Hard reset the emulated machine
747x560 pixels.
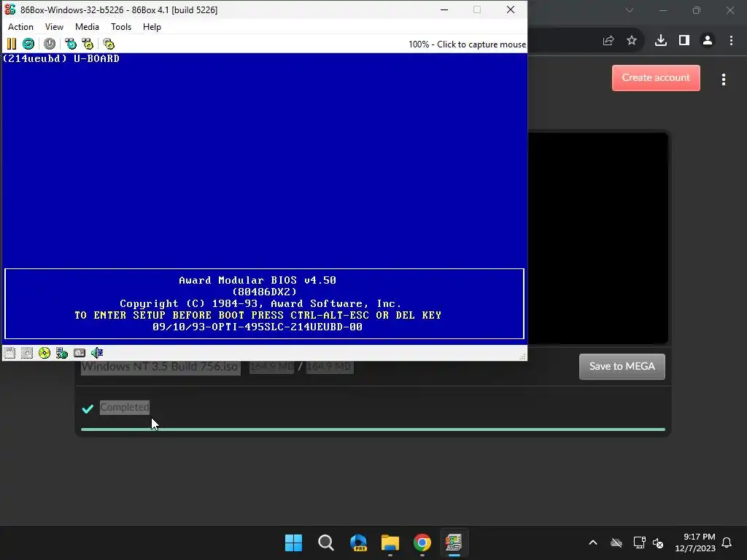(28, 44)
